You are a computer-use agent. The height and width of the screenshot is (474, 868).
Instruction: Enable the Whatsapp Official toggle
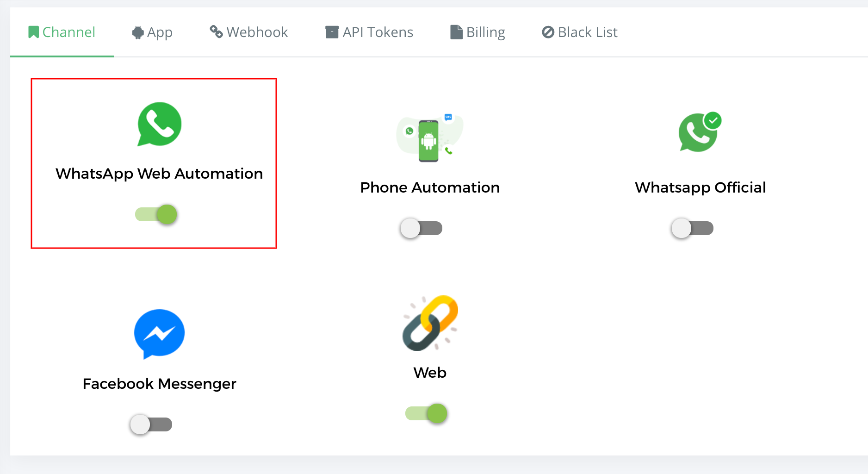(x=692, y=228)
